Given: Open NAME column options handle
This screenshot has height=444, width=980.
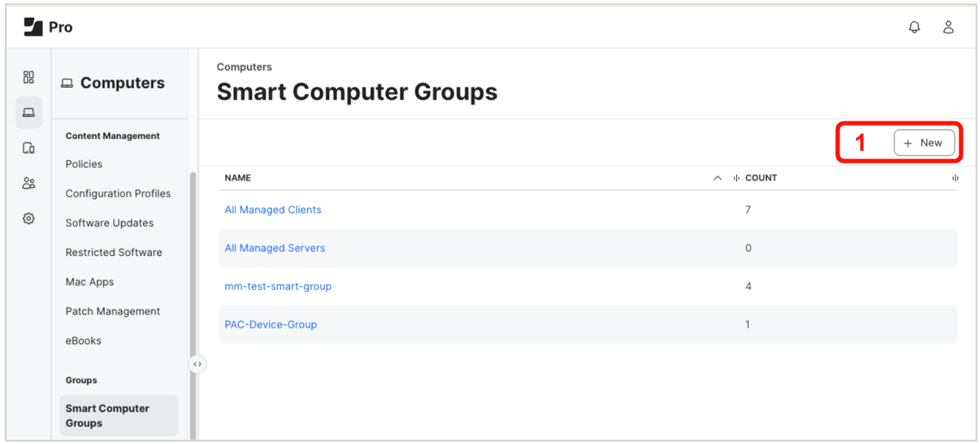Looking at the screenshot, I should [x=736, y=178].
